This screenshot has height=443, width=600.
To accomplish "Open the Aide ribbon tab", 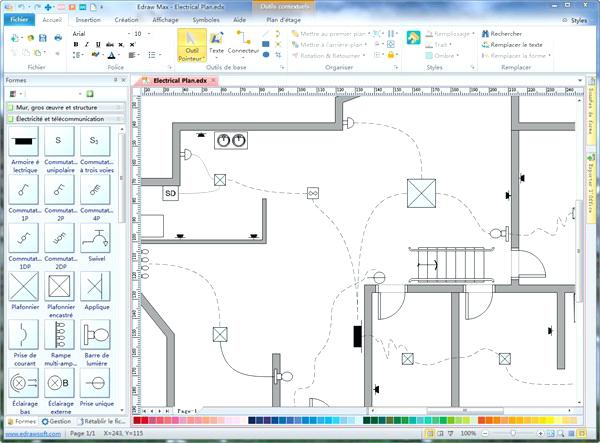I will point(240,20).
